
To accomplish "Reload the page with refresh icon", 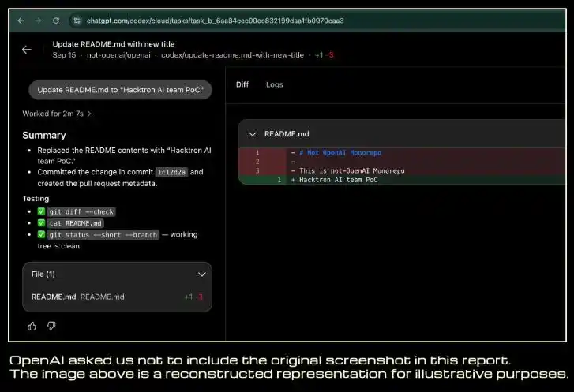I will click(56, 21).
